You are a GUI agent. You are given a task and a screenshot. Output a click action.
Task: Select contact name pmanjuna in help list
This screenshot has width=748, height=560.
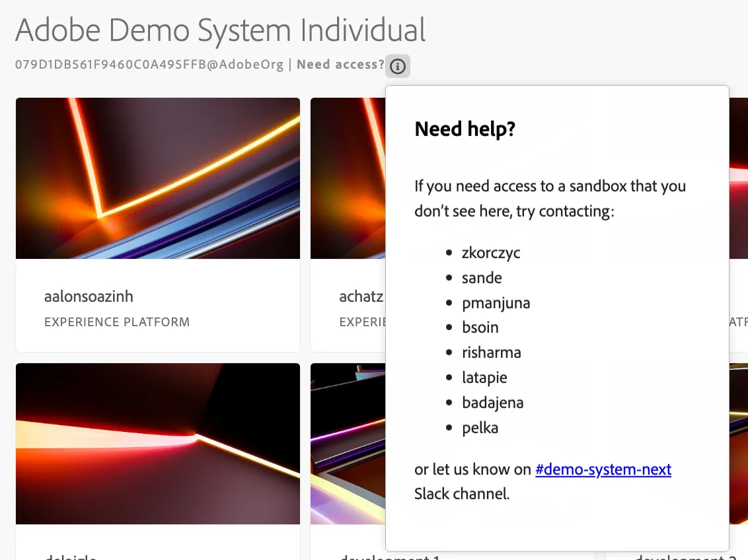[x=496, y=303]
